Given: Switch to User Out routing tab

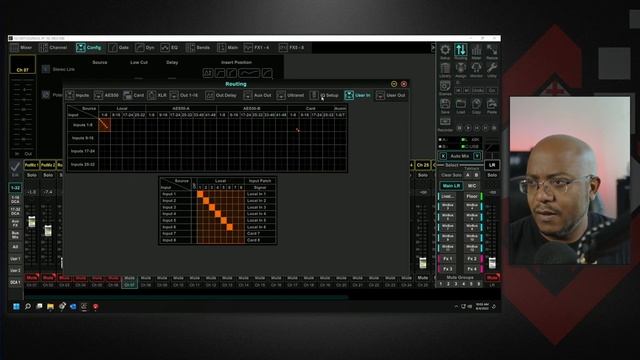Looking at the screenshot, I should point(391,95).
